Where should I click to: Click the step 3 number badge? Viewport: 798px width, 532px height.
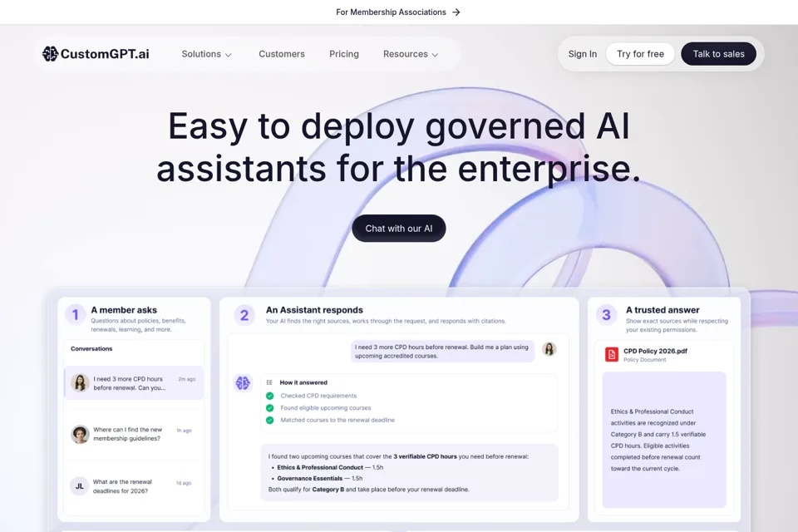606,315
